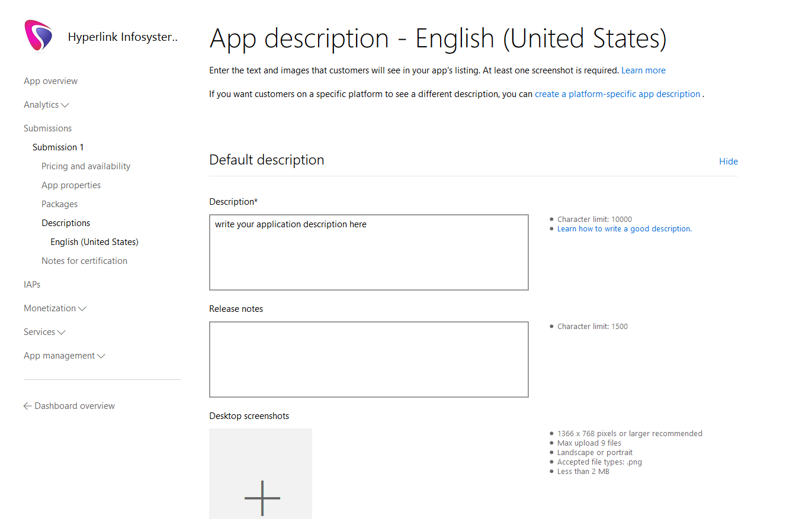812x519 pixels.
Task: Click the 'Desktop screenshots' label
Action: pos(249,416)
